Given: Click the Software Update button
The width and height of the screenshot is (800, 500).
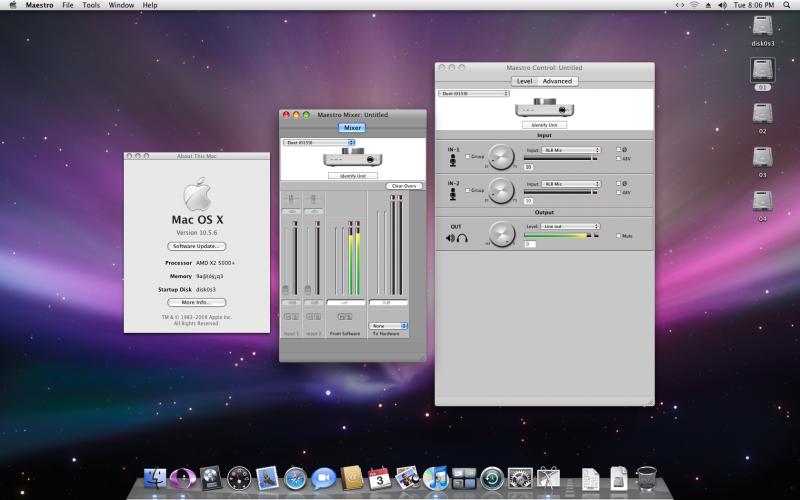Looking at the screenshot, I should coord(196,245).
